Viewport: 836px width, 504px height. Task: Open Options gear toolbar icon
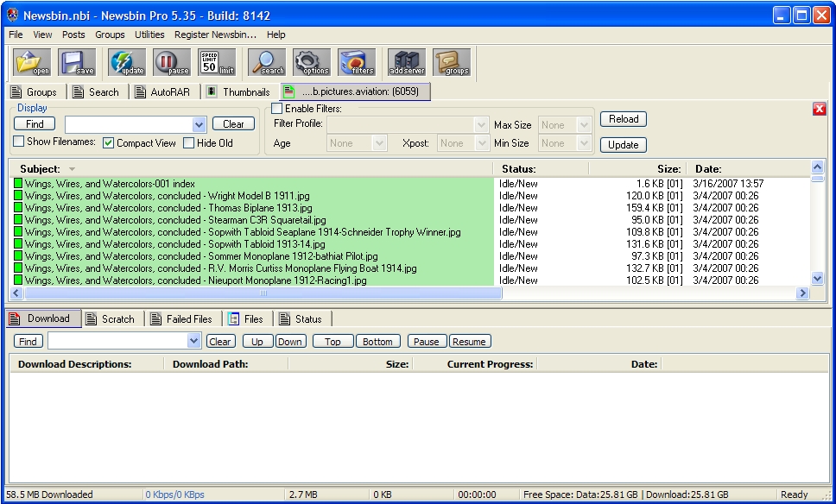click(312, 62)
